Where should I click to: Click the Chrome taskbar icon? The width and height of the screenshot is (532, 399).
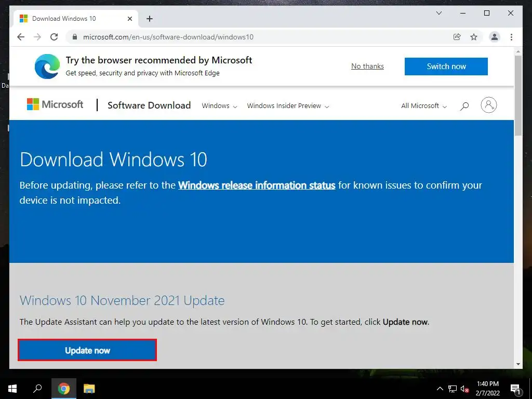(63, 389)
